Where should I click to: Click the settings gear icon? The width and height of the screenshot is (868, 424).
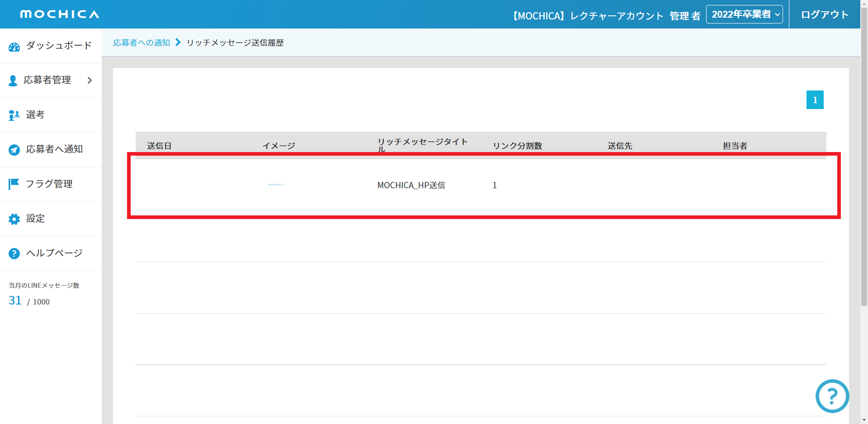14,219
